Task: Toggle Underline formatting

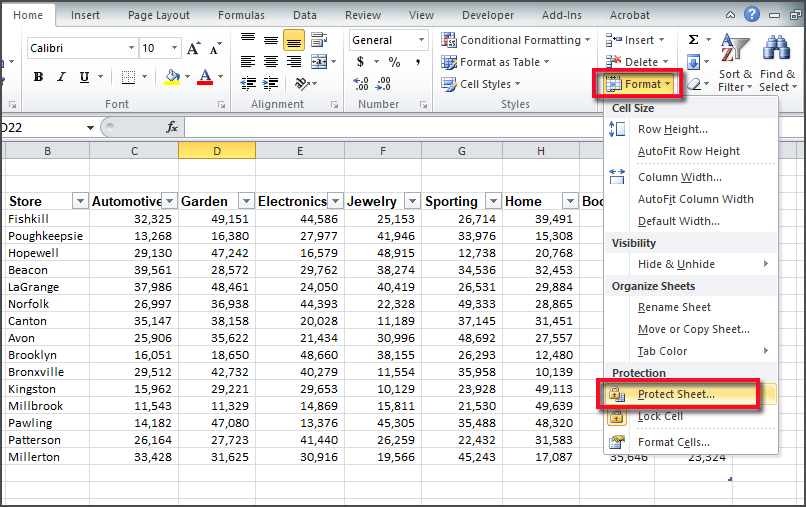Action: (x=84, y=77)
